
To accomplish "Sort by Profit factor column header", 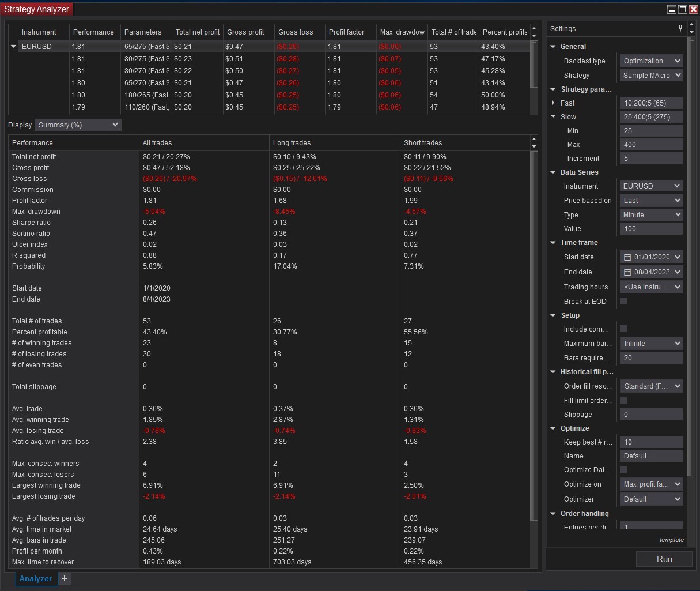I will pyautogui.click(x=351, y=32).
